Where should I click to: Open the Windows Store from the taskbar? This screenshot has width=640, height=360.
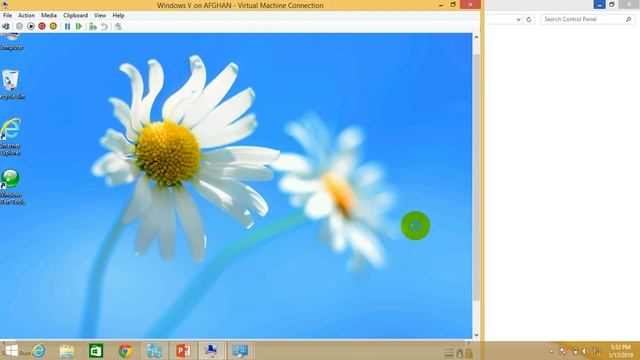pos(96,351)
